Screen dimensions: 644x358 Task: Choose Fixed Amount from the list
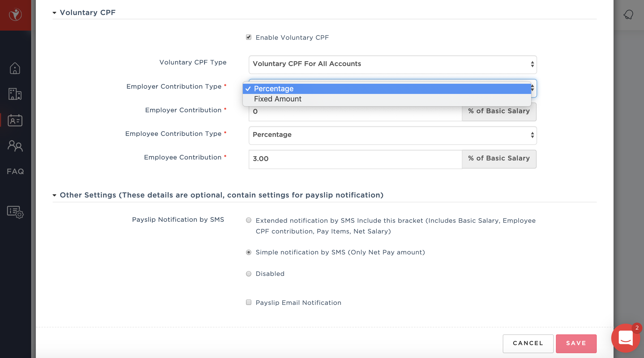(x=278, y=99)
